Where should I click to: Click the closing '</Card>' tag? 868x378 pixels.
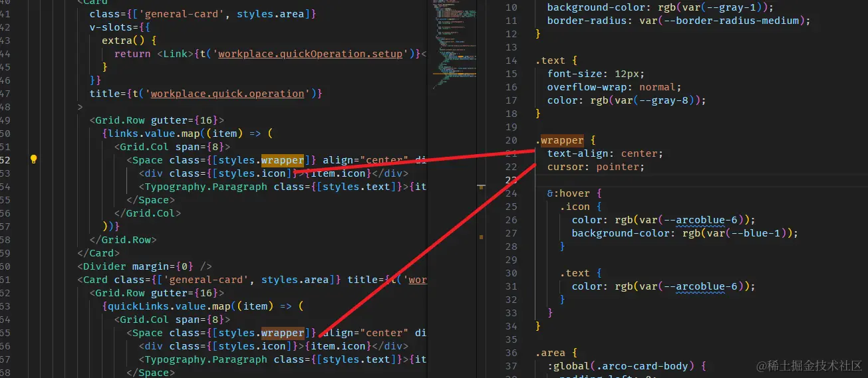[x=98, y=253]
